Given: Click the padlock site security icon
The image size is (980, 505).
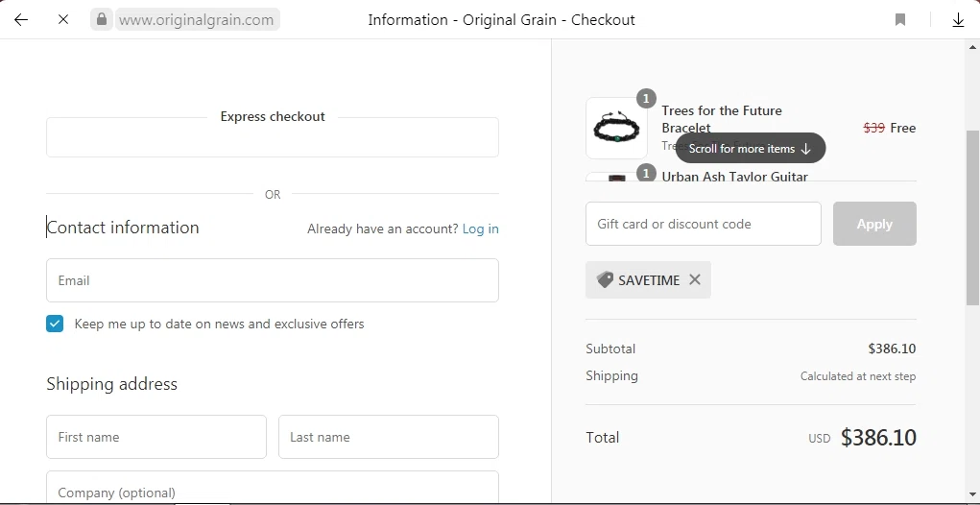Looking at the screenshot, I should (102, 19).
